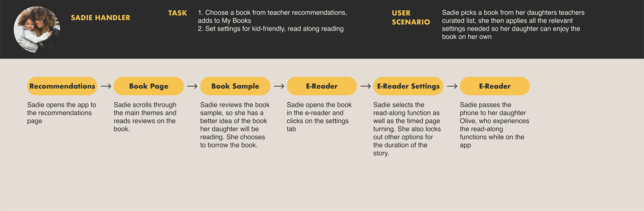This screenshot has height=211, width=644.
Task: Click the USER SCENARIO heading label
Action: pyautogui.click(x=411, y=17)
